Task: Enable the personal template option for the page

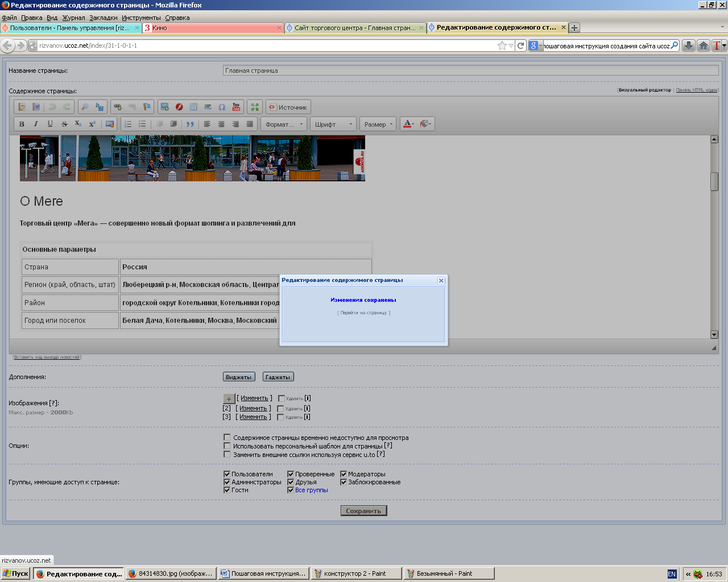Action: click(227, 446)
